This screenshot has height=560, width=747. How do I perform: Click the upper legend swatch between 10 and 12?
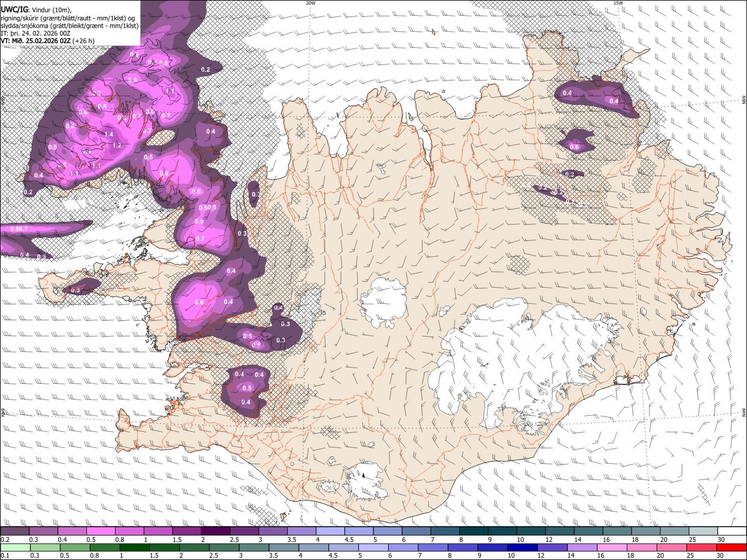click(531, 531)
